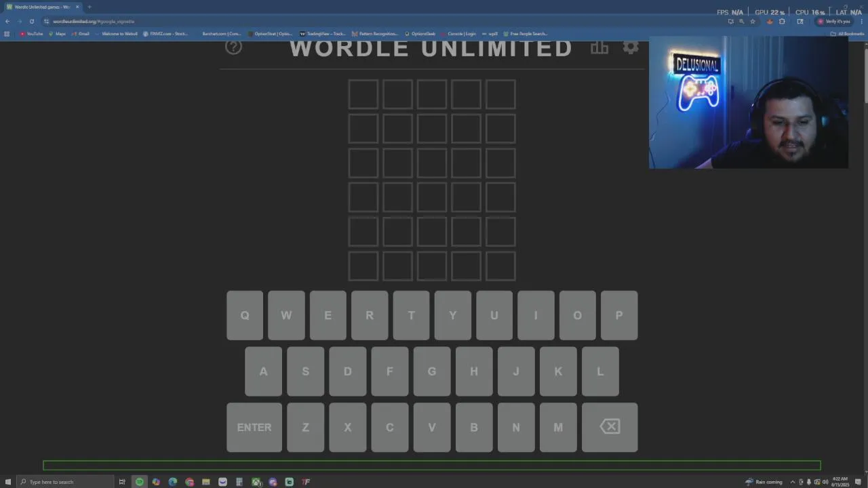Image resolution: width=868 pixels, height=488 pixels.
Task: Tap the W key on the on-screen keyboard
Action: click(286, 315)
